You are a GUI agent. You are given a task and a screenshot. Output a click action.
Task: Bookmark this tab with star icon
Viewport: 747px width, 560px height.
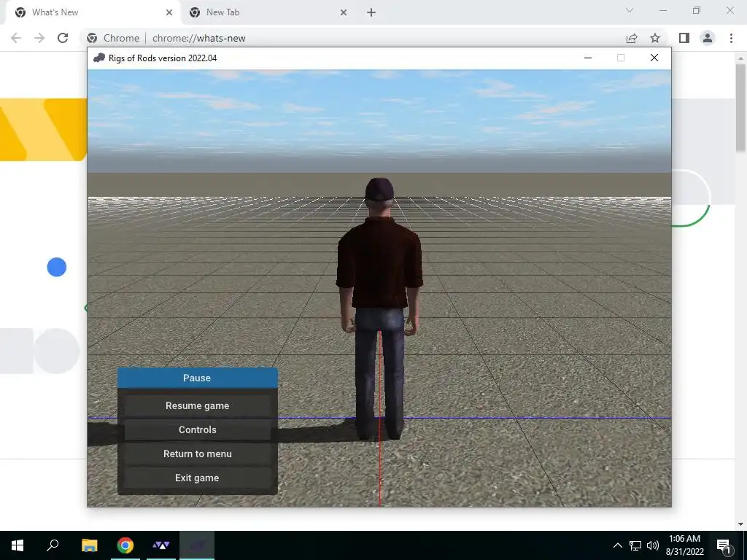(x=655, y=38)
